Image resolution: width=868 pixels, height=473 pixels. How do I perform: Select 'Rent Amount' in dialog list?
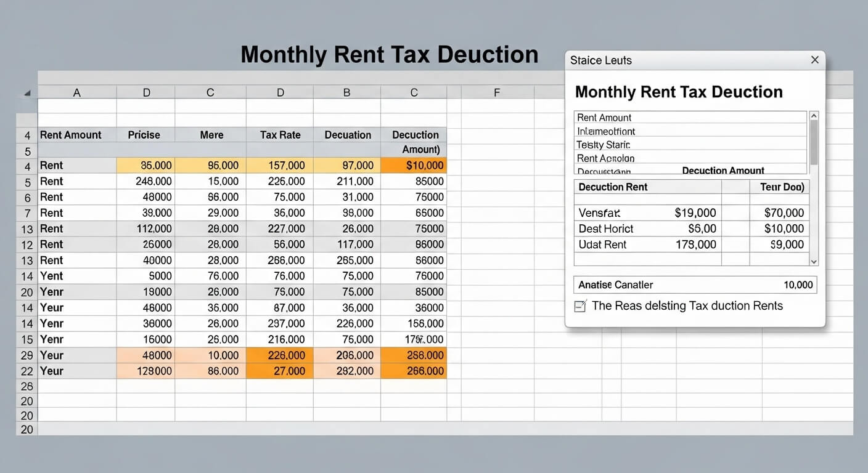690,118
